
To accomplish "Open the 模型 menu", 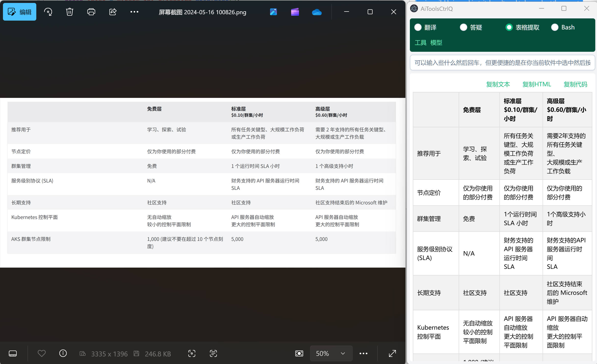I will [x=436, y=43].
